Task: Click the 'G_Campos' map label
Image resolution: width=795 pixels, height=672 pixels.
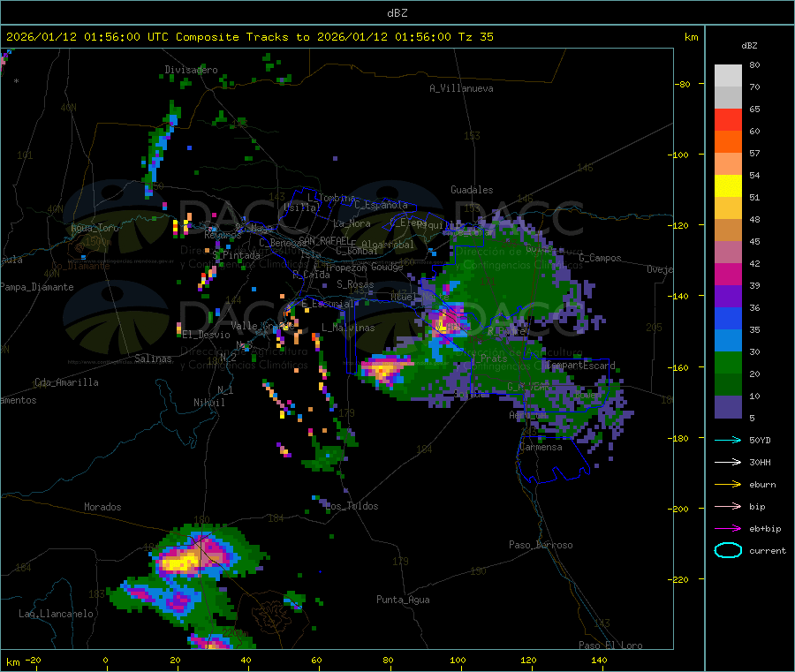Action: (x=600, y=258)
